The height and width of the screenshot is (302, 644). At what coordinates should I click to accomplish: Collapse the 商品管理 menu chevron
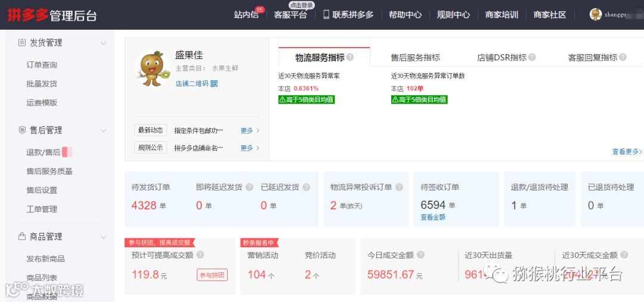point(104,236)
